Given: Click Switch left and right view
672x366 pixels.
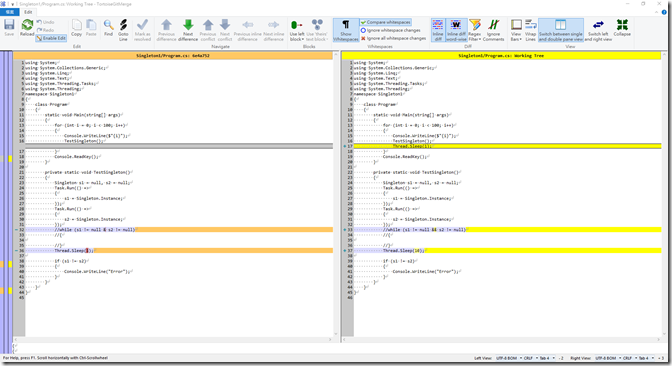Looking at the screenshot, I should (598, 30).
